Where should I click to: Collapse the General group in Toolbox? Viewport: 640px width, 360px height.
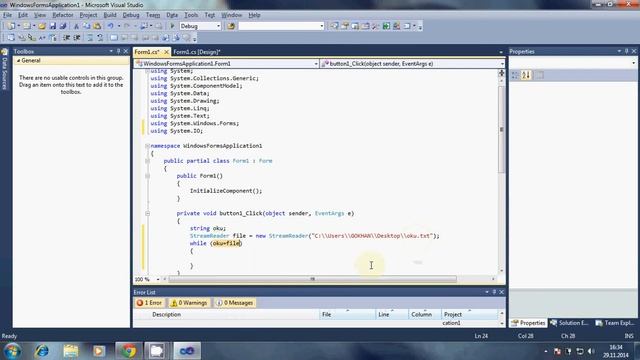pos(18,60)
